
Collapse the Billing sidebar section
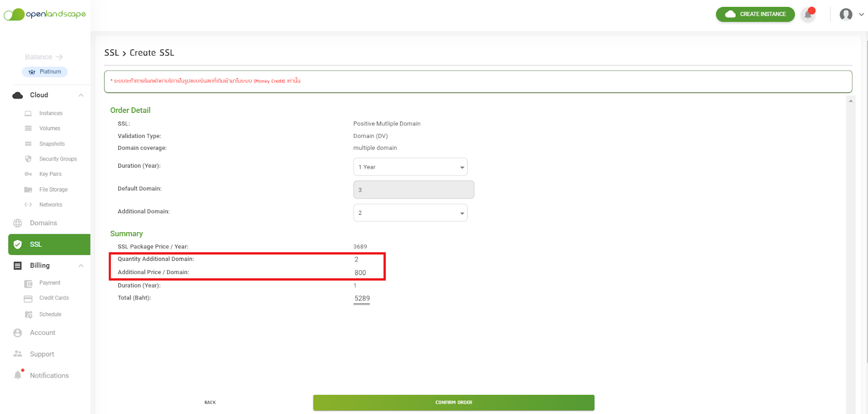tap(81, 266)
